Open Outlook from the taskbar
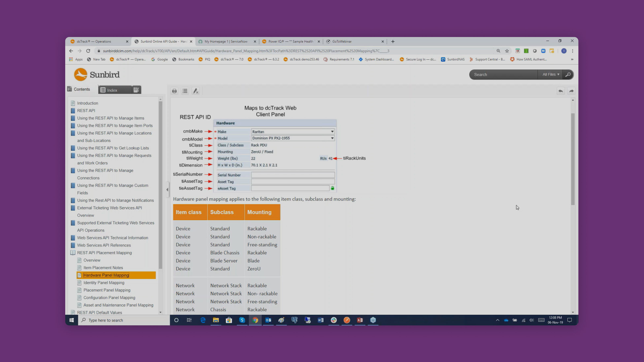This screenshot has height=362, width=644. [x=268, y=320]
